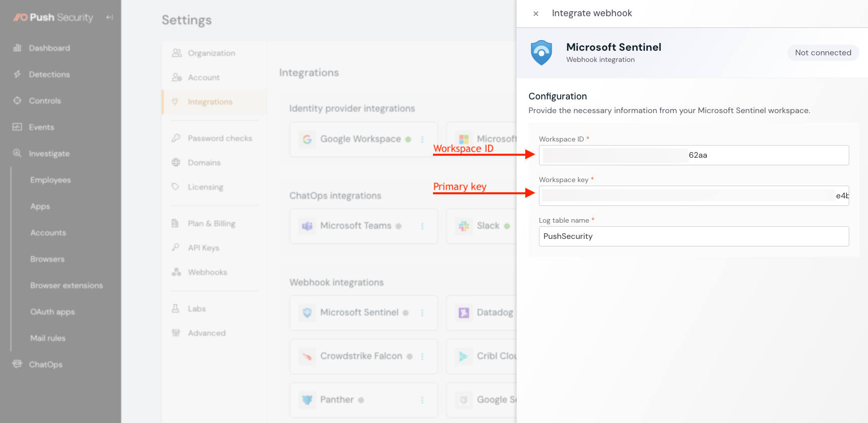Open Panther card options menu

pyautogui.click(x=422, y=400)
